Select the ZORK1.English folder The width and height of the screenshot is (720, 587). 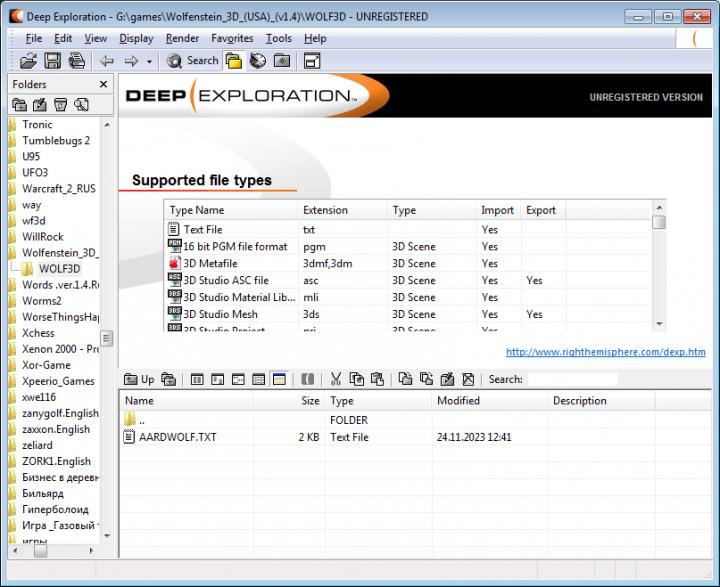tap(56, 461)
